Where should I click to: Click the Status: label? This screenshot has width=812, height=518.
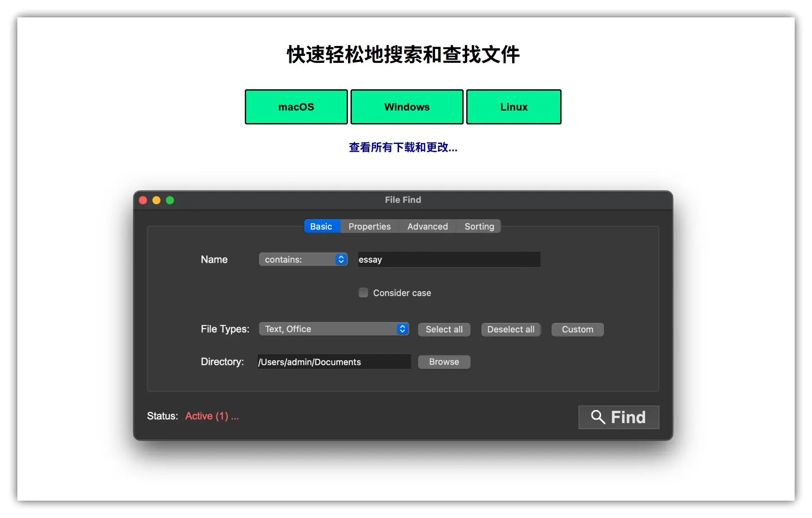(162, 416)
